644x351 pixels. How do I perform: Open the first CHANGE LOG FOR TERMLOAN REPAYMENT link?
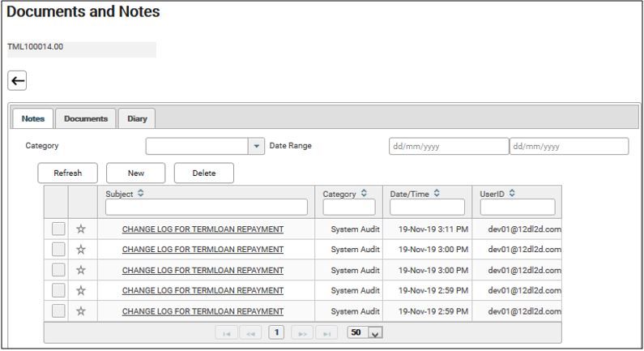(203, 229)
